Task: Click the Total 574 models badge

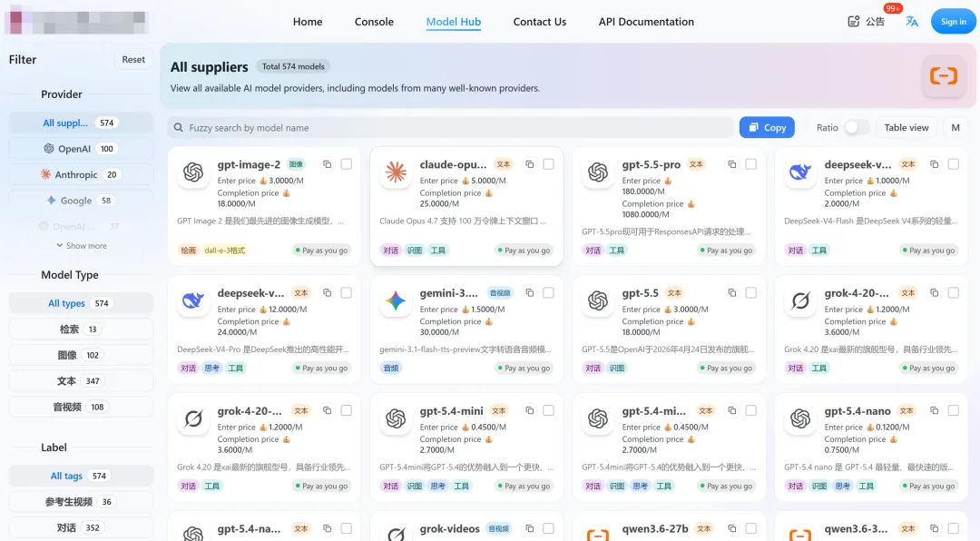Action: point(293,66)
